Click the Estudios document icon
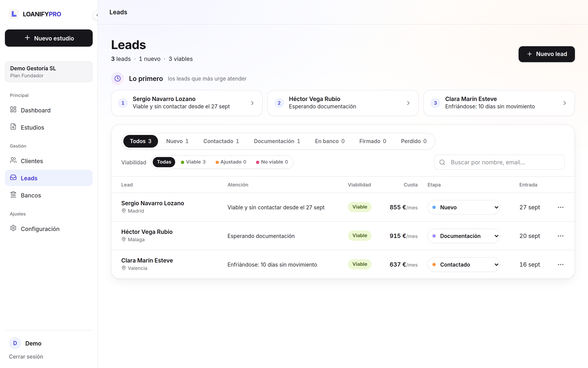Viewport: 588px width, 368px height. pyautogui.click(x=13, y=127)
